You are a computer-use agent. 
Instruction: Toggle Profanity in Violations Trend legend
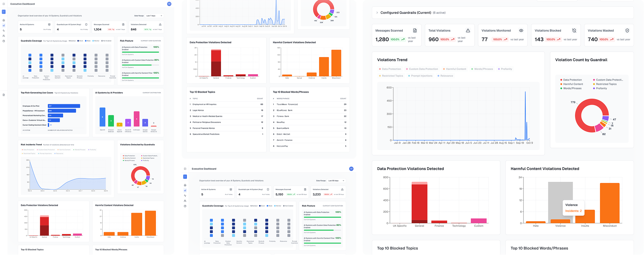click(x=505, y=69)
